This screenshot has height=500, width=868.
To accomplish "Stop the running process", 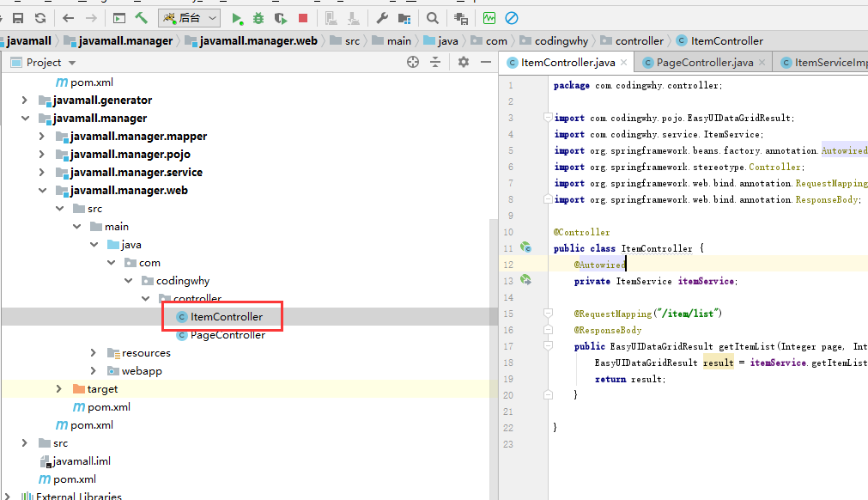I will 303,17.
